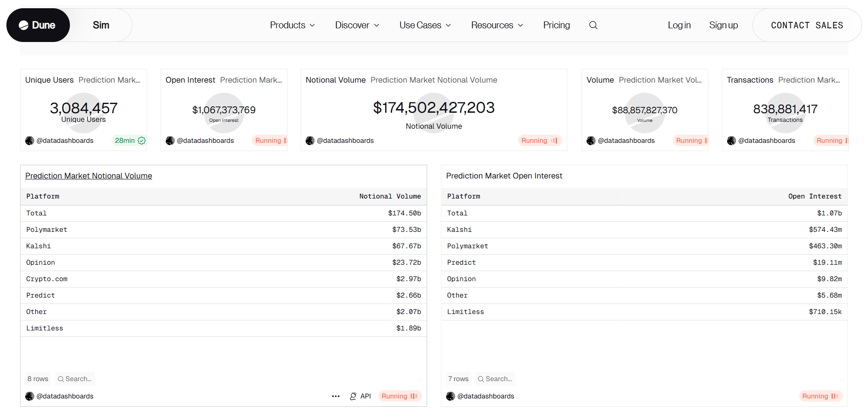Click Platform header in Notional Volume table
This screenshot has width=868, height=419.
click(42, 196)
